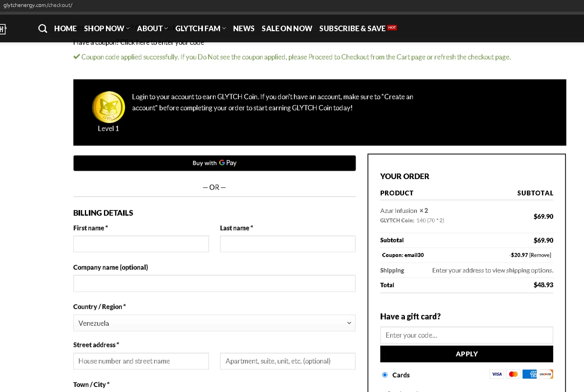Click the Discover card logo
The width and height of the screenshot is (584, 392).
(x=546, y=374)
